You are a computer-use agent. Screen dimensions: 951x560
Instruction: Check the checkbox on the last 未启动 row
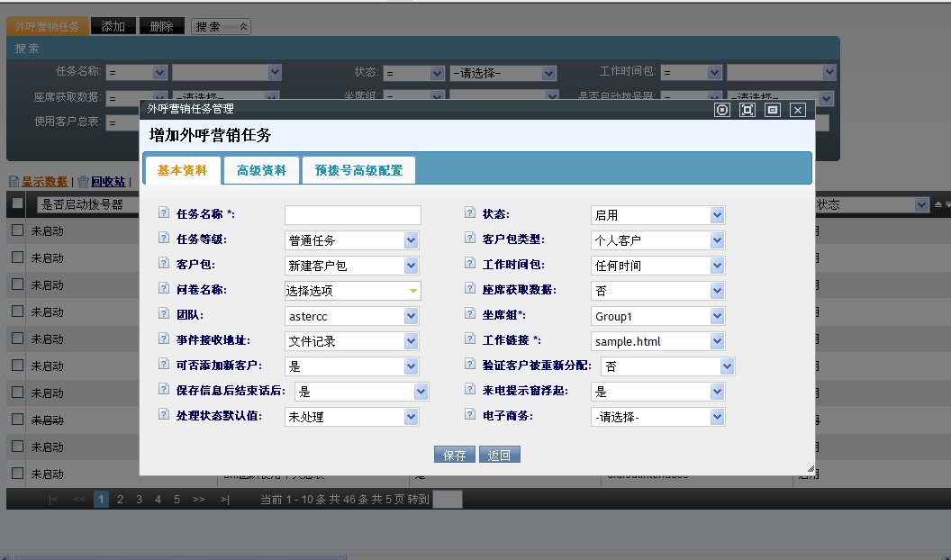(17, 473)
